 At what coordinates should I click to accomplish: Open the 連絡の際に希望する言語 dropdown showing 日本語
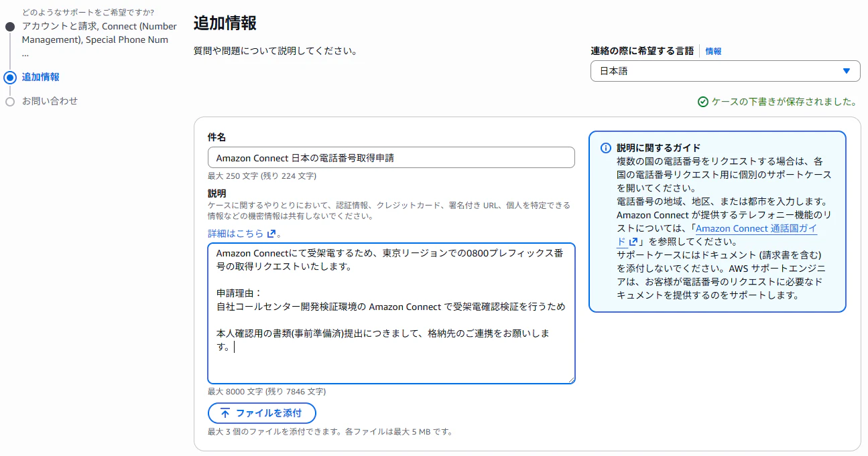point(725,71)
